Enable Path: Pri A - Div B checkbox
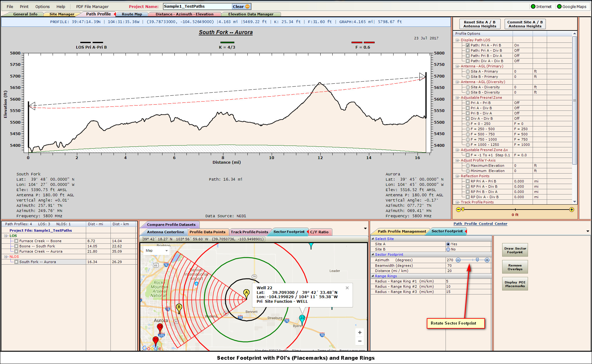592x364 pixels. click(x=468, y=50)
